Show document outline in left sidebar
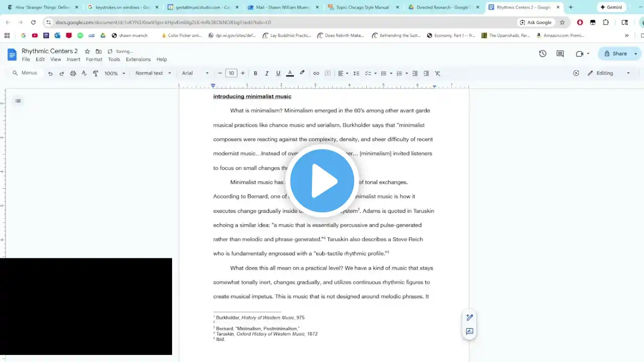 click(x=18, y=101)
